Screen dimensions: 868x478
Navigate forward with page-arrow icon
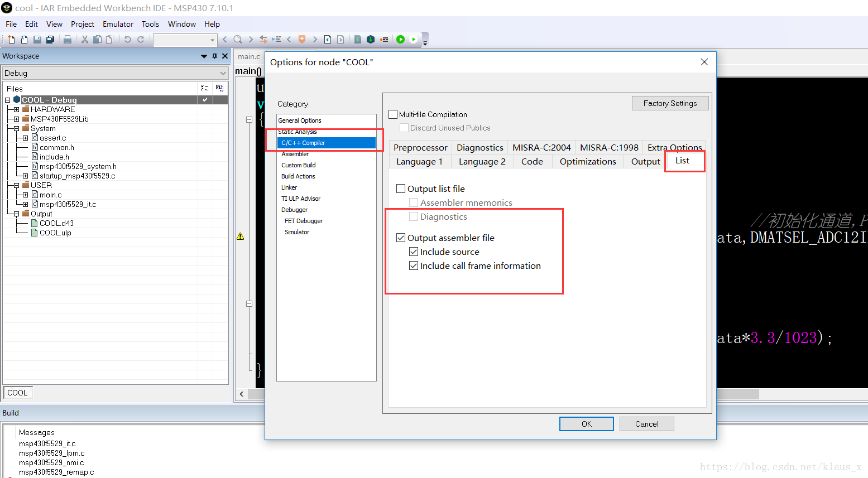[x=341, y=40]
